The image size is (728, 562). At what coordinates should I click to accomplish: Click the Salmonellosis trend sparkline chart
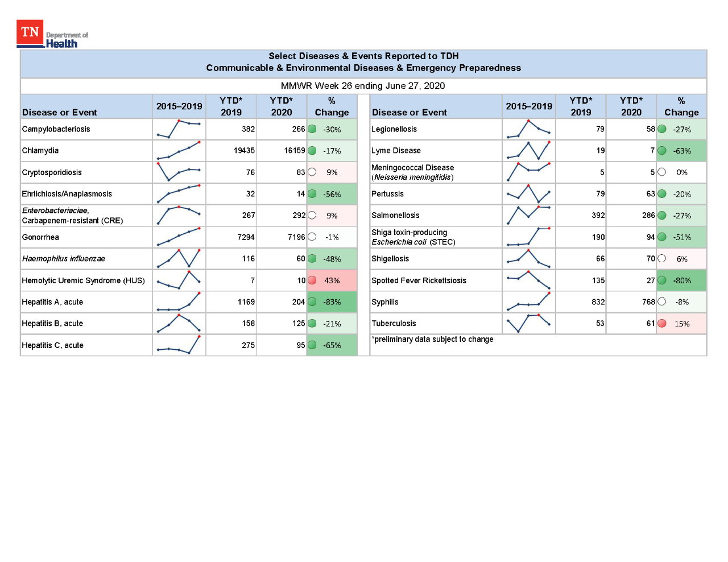coord(529,216)
